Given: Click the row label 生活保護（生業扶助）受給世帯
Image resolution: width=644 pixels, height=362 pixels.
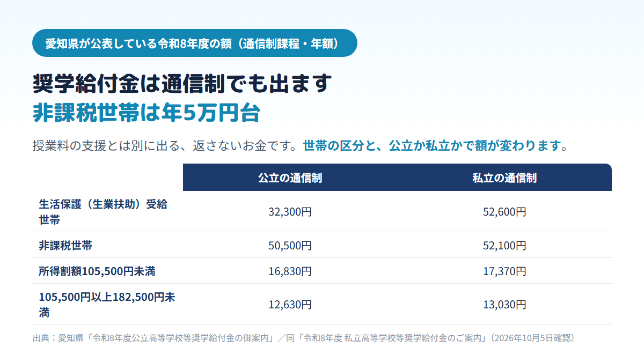Looking at the screenshot, I should [x=103, y=212].
